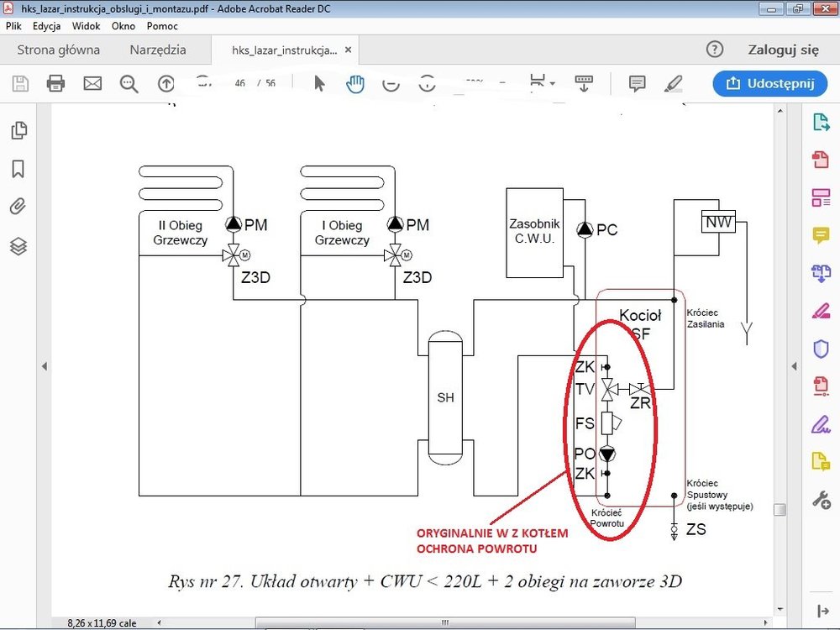The width and height of the screenshot is (840, 630).
Task: Open the Layers panel icon
Action: [18, 246]
